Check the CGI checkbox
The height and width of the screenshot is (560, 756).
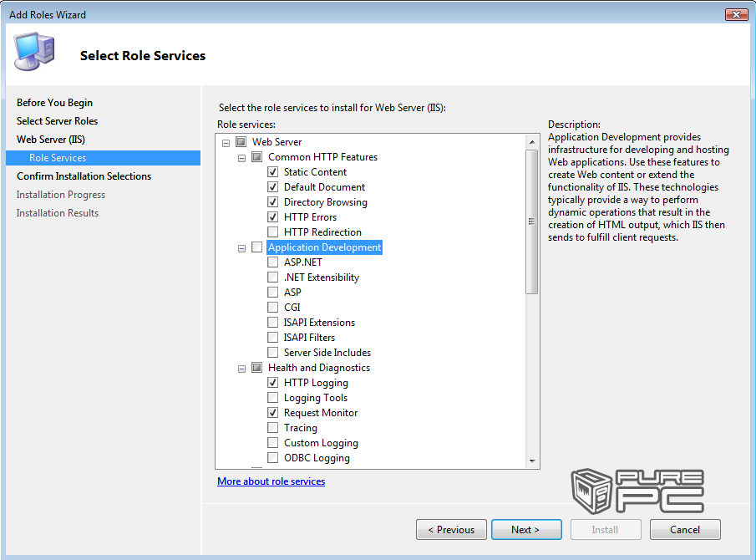273,307
